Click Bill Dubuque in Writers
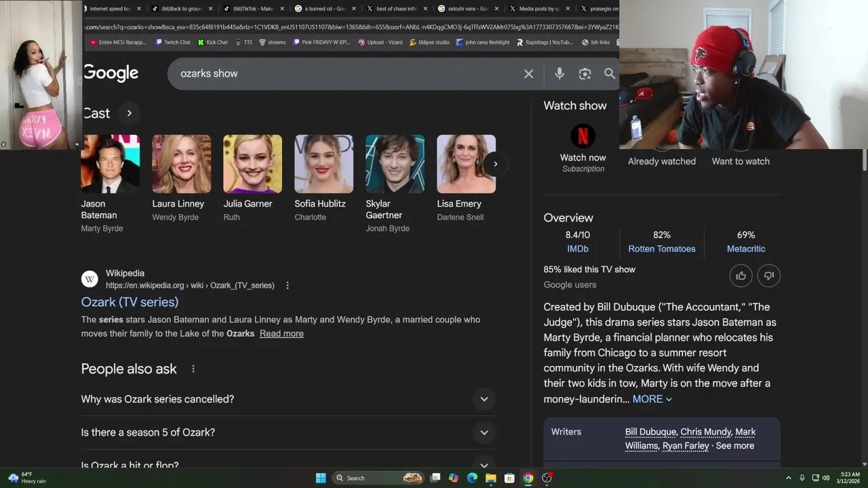 click(650, 432)
